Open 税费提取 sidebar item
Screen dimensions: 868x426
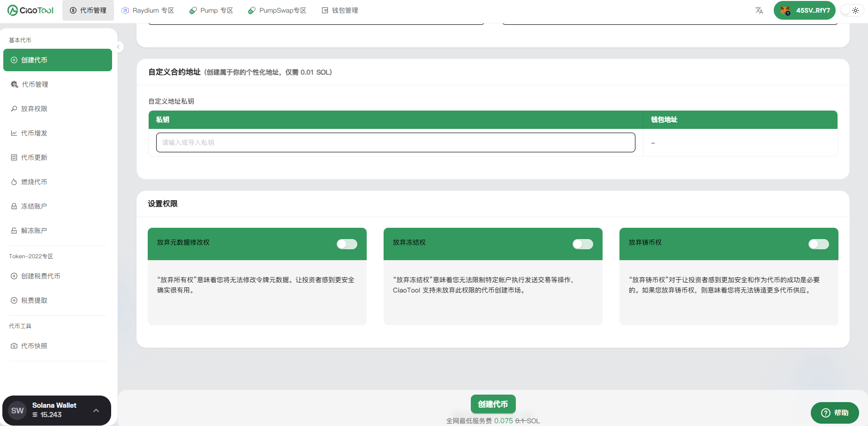tap(58, 300)
